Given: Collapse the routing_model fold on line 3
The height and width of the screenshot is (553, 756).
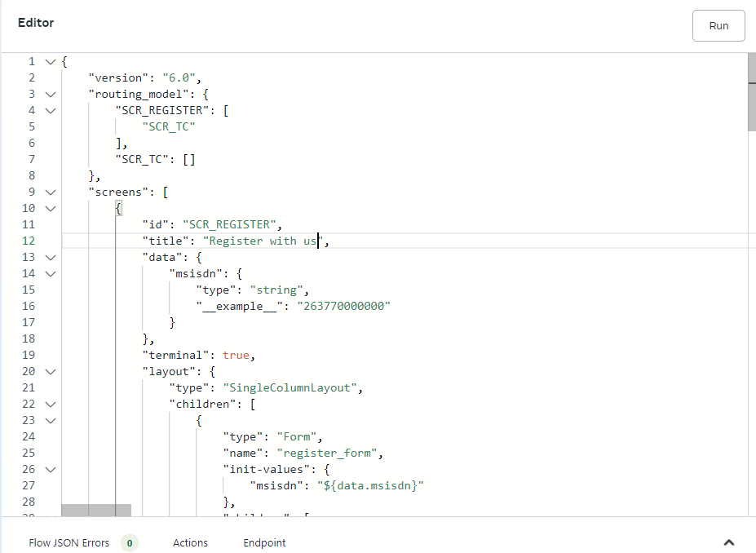Looking at the screenshot, I should [51, 95].
